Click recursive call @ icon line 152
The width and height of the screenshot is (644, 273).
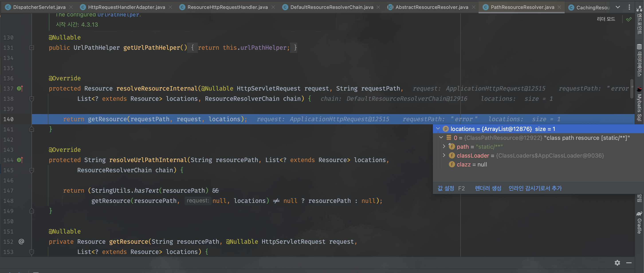22,241
